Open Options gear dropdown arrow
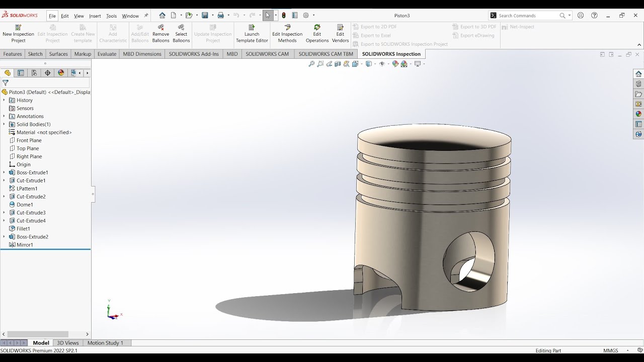The width and height of the screenshot is (644, 362). click(x=313, y=16)
